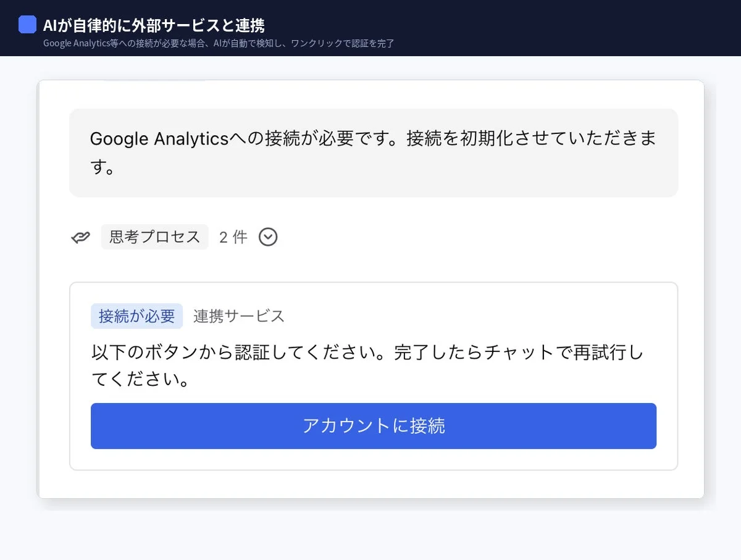The width and height of the screenshot is (741, 560).
Task: Select the 思考プロセス chip
Action: (x=154, y=236)
